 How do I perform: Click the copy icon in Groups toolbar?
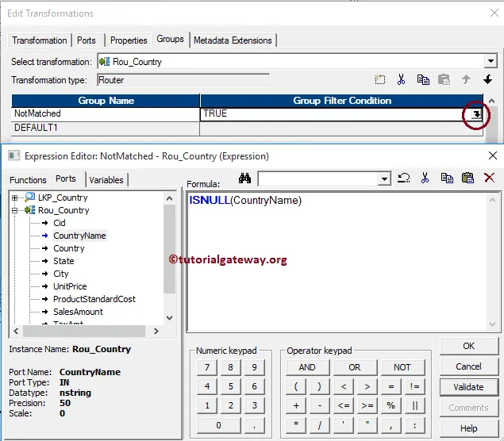[x=423, y=80]
